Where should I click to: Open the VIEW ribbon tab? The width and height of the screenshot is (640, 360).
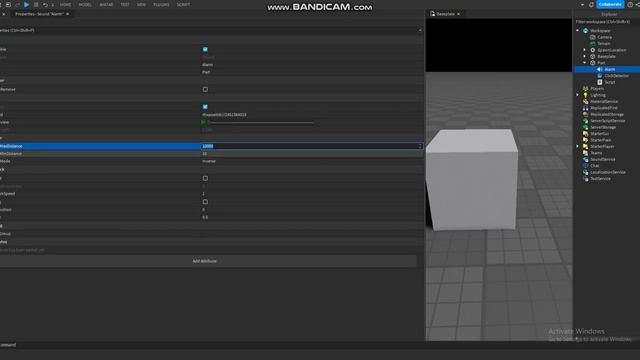(x=141, y=4)
